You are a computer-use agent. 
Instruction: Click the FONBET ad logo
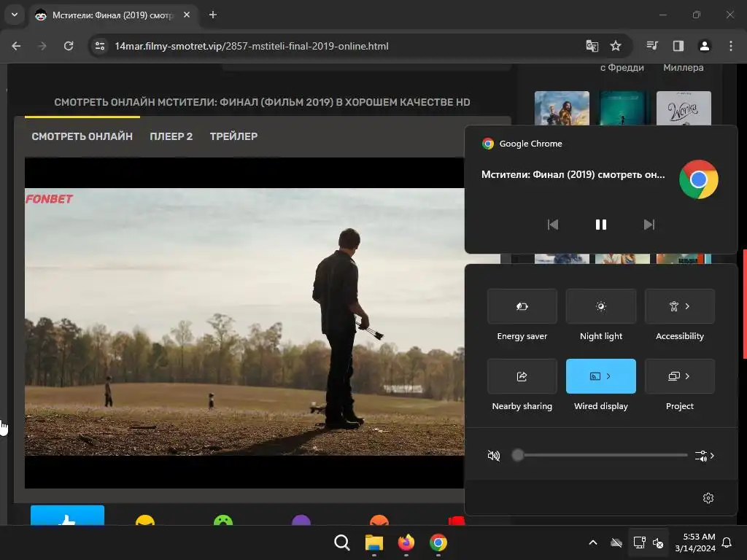[49, 199]
